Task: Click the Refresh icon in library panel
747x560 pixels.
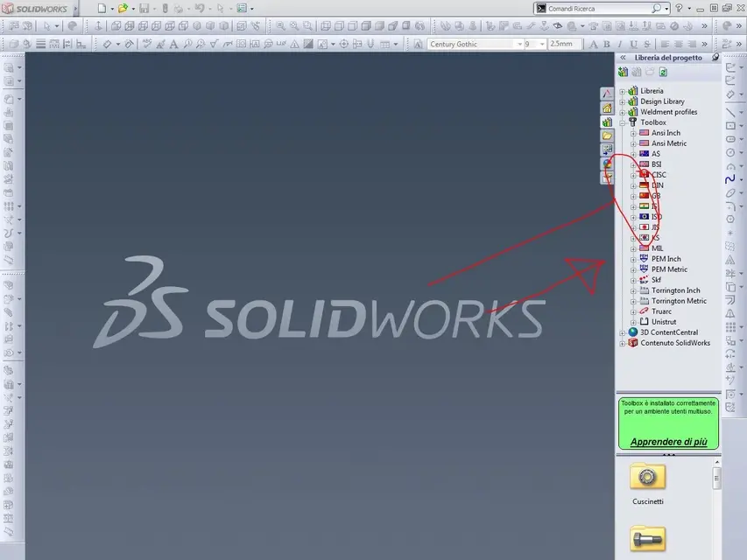Action: coord(663,72)
